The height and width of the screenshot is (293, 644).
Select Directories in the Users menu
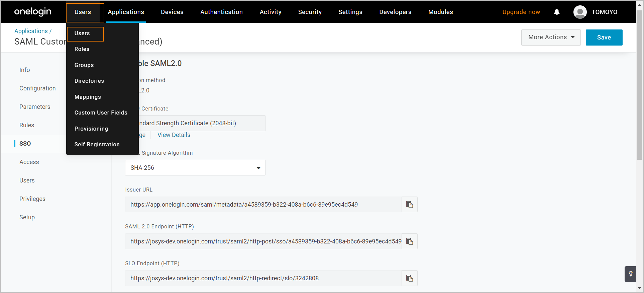pyautogui.click(x=89, y=81)
